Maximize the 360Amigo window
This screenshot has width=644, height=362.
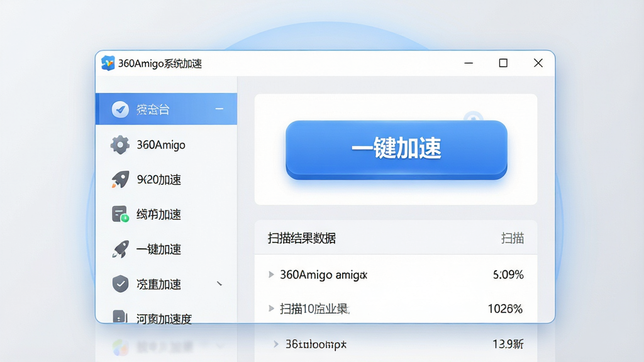click(x=503, y=63)
